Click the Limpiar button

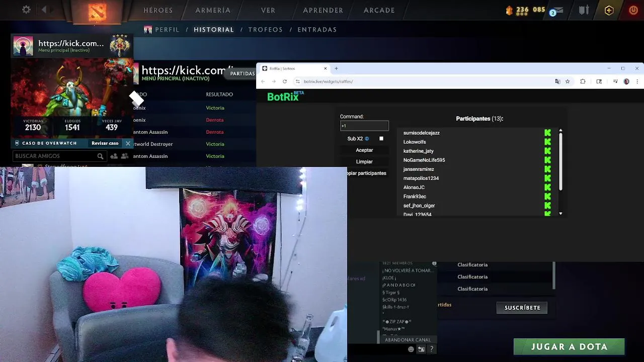(364, 161)
